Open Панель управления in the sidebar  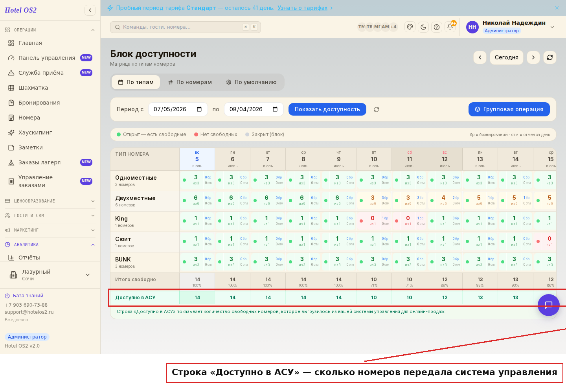click(x=50, y=58)
